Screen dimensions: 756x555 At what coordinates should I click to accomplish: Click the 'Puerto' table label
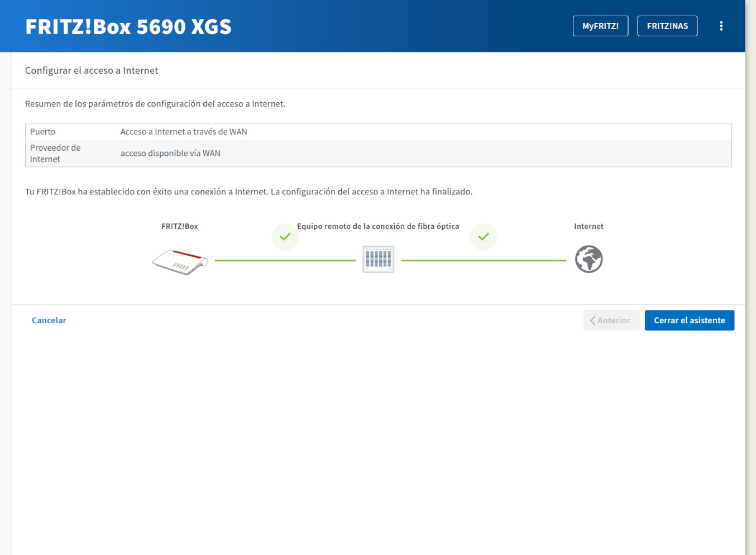point(43,132)
